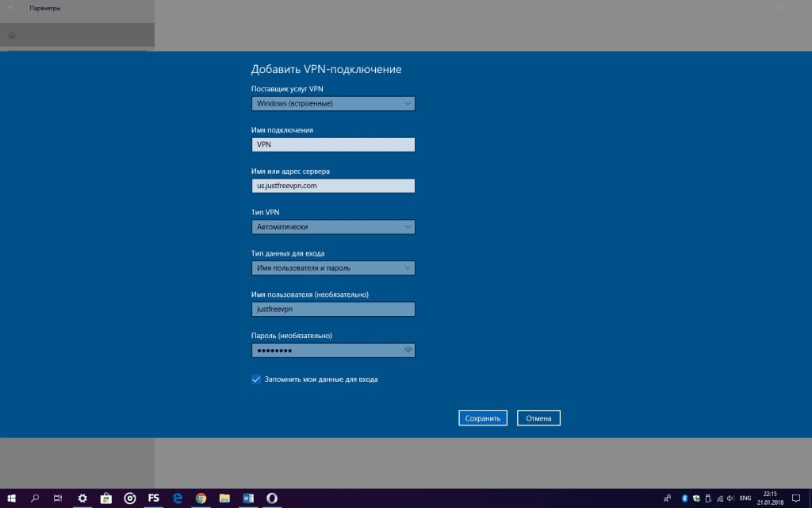This screenshot has width=812, height=508.
Task: Click the back arrow in Settings
Action: 11,9
